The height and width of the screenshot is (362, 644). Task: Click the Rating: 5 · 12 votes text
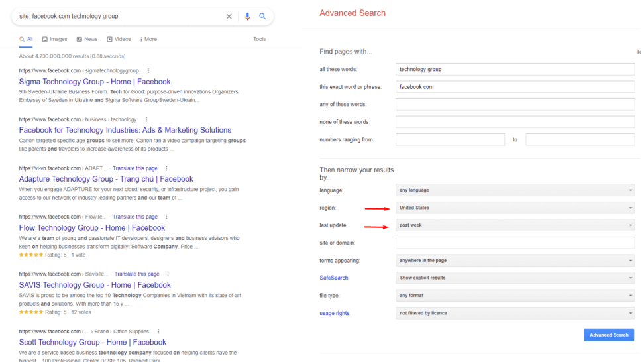[x=68, y=312]
